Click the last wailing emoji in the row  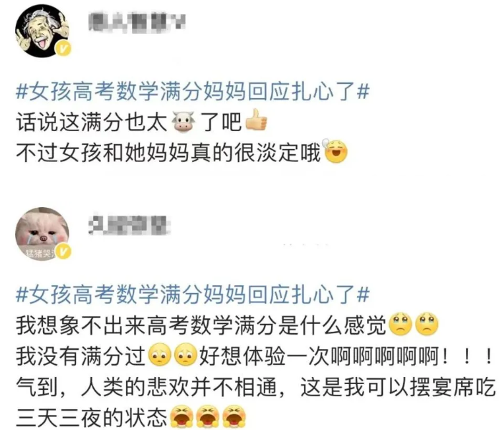[x=234, y=417]
